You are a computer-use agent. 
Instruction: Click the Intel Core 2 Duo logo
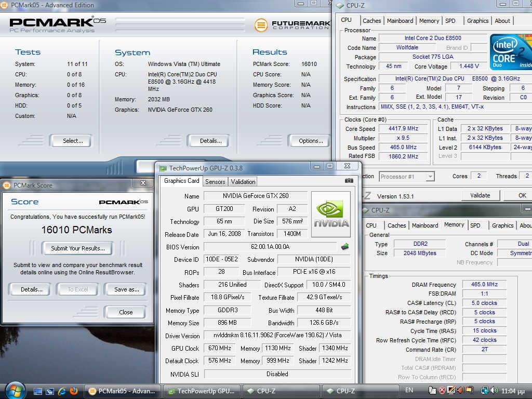[511, 52]
